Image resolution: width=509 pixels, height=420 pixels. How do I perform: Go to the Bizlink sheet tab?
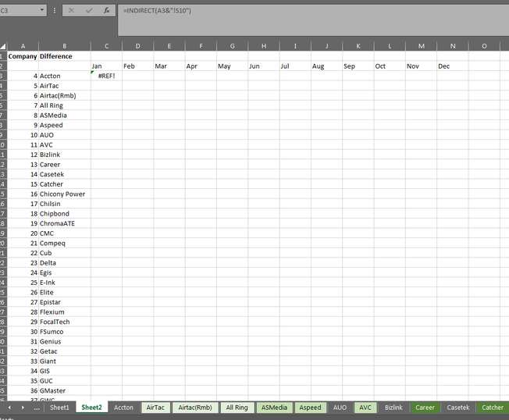pos(393,408)
